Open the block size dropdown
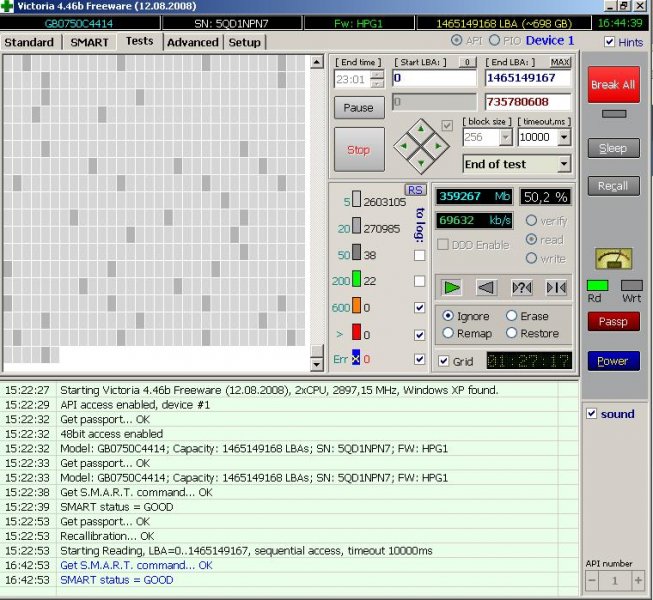653x600 pixels. coord(505,138)
